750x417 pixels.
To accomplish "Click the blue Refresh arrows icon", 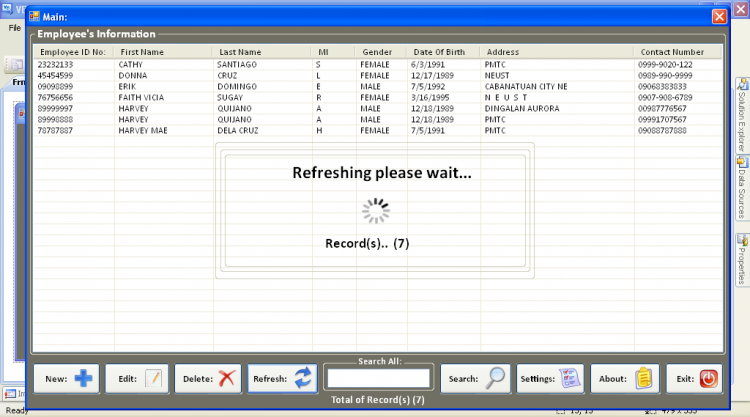I will (x=303, y=378).
